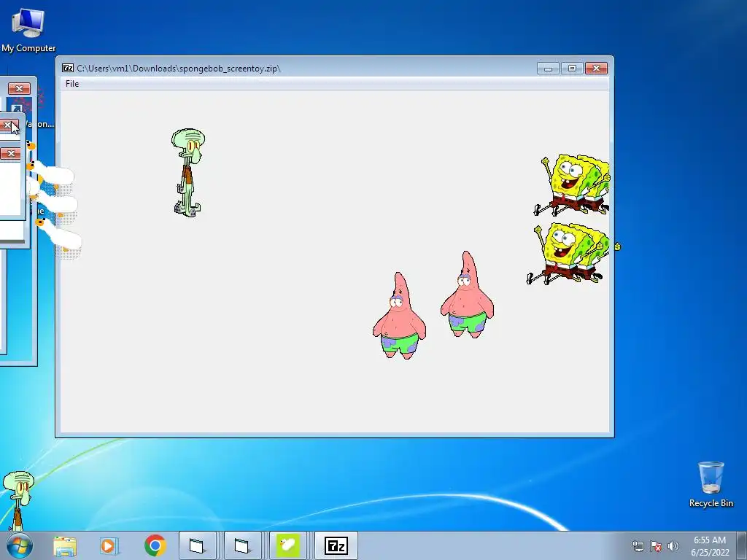Close the 7-Zip spongebob_screentoy.zip window
The height and width of the screenshot is (560, 747).
click(596, 69)
